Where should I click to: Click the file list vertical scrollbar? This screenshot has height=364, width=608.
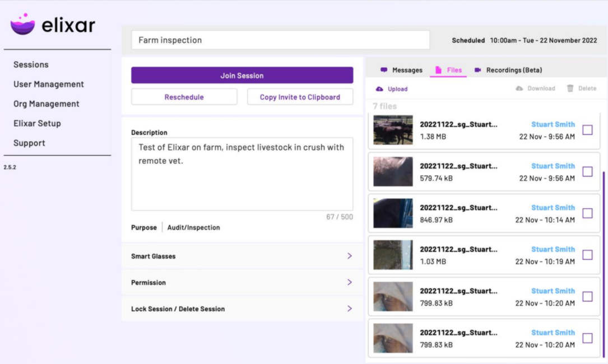click(x=604, y=263)
